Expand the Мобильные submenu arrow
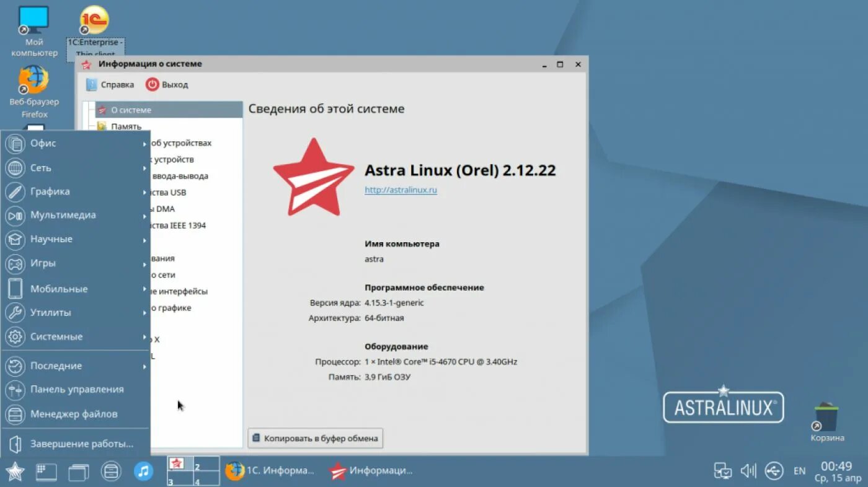Screen dimensions: 868x487 144,289
